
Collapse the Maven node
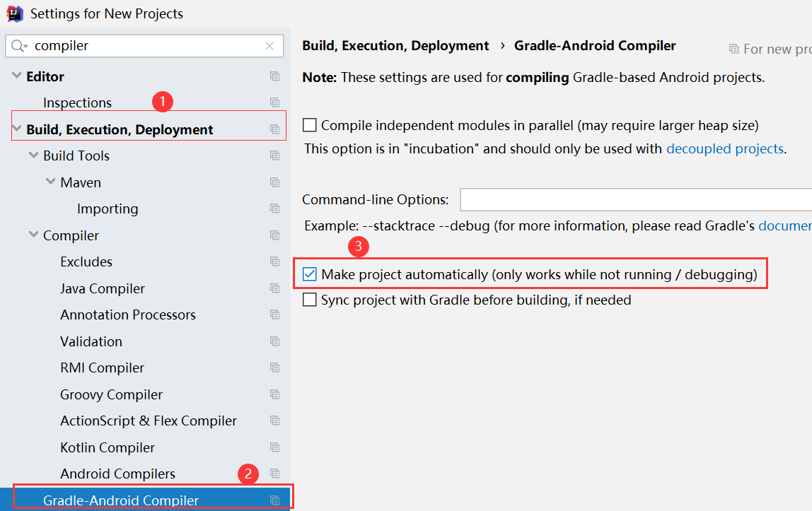click(51, 182)
